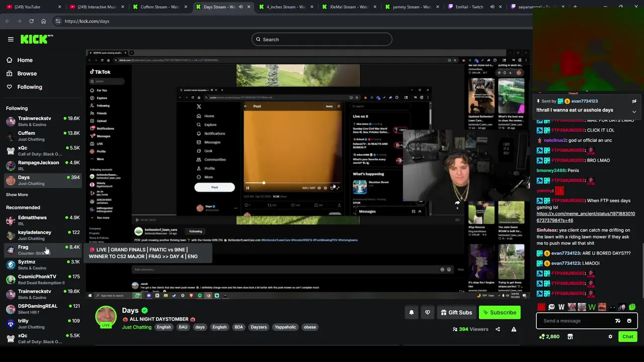
Task: Click Sinfulsox username in chat
Action: [547, 230]
